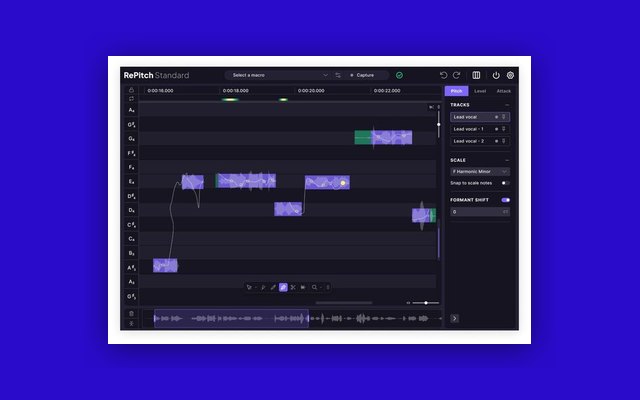Click the vertical zoom slider handle

pos(439,124)
